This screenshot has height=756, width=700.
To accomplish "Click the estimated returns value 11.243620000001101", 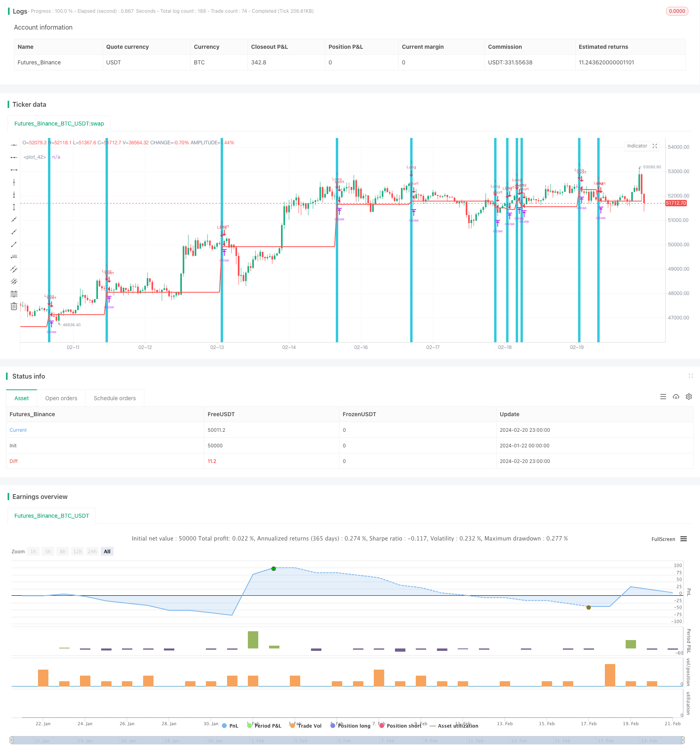I will click(x=606, y=62).
